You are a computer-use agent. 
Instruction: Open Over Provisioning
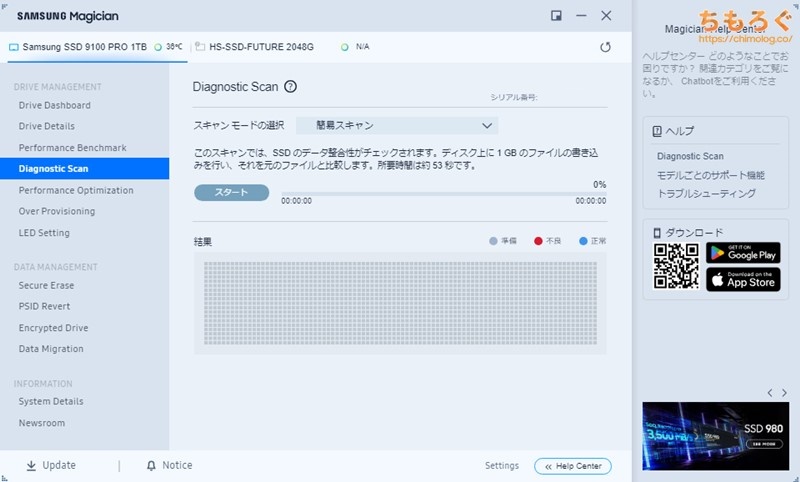(x=57, y=211)
